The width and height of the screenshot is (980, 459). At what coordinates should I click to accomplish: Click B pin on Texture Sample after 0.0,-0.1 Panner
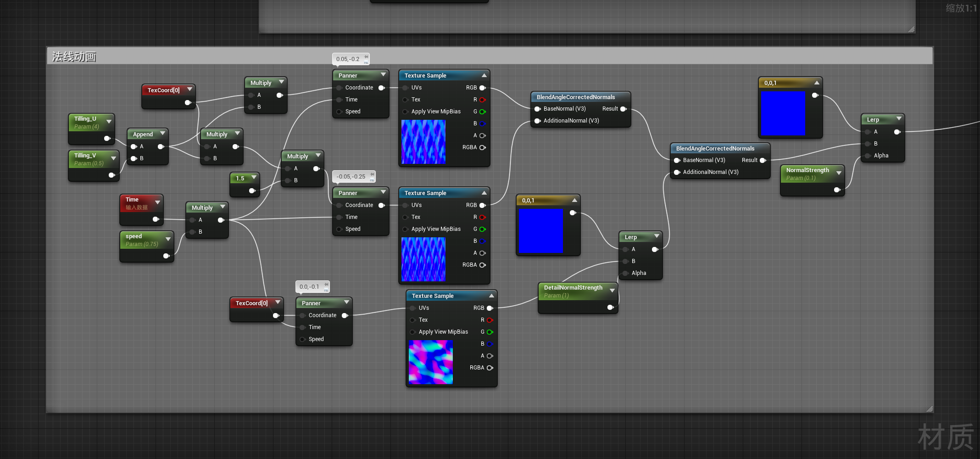pos(490,344)
